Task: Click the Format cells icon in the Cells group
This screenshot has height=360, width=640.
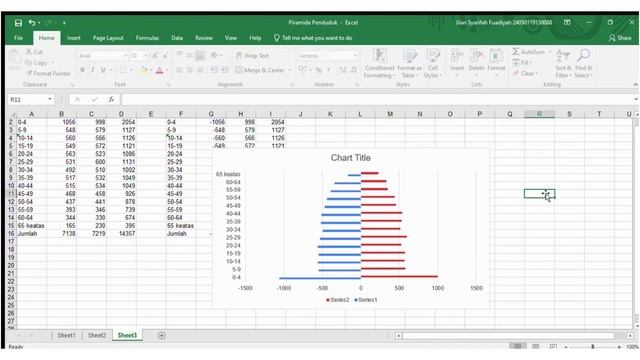Action: [x=496, y=56]
